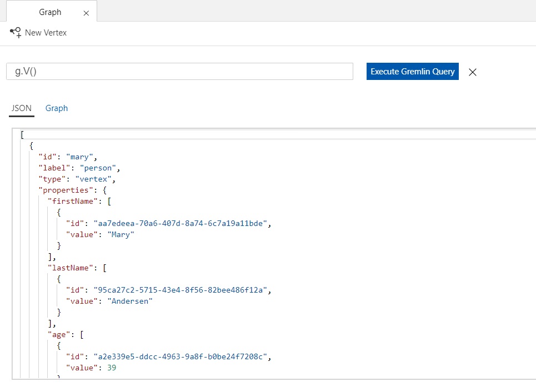Click into the g.V() query input field
Screen dimensions: 536x392
click(179, 72)
